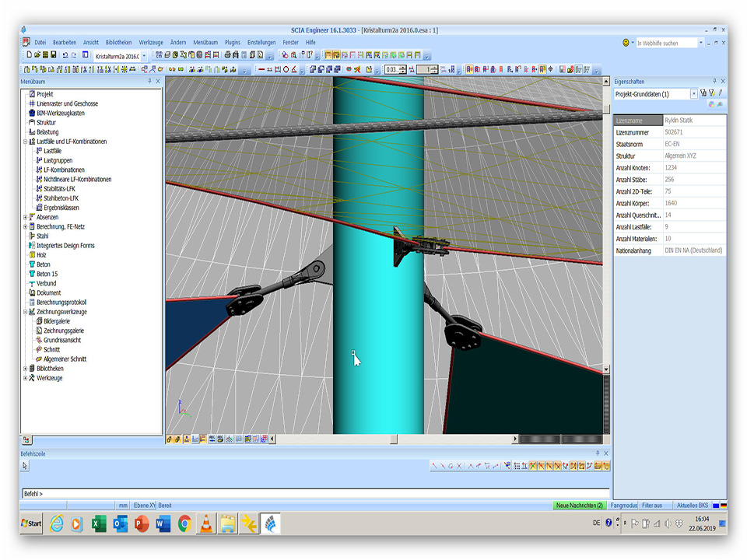Click the printer icon in top toolbar
Screen dimensions: 747x560
[227, 55]
